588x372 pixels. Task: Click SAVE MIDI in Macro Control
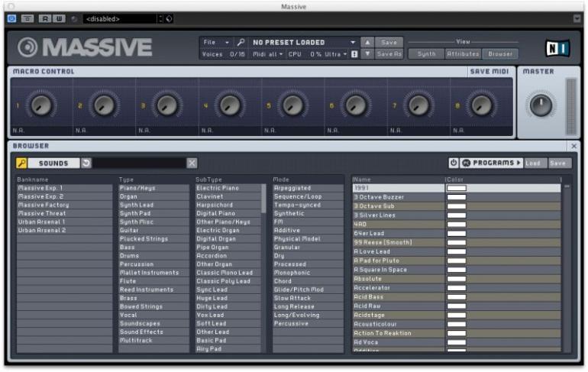pyautogui.click(x=489, y=72)
